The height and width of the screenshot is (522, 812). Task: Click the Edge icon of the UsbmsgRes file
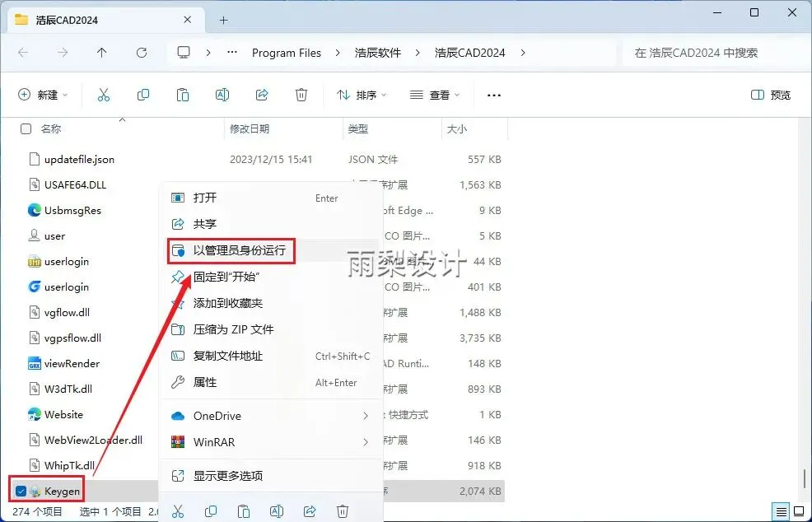click(x=35, y=210)
